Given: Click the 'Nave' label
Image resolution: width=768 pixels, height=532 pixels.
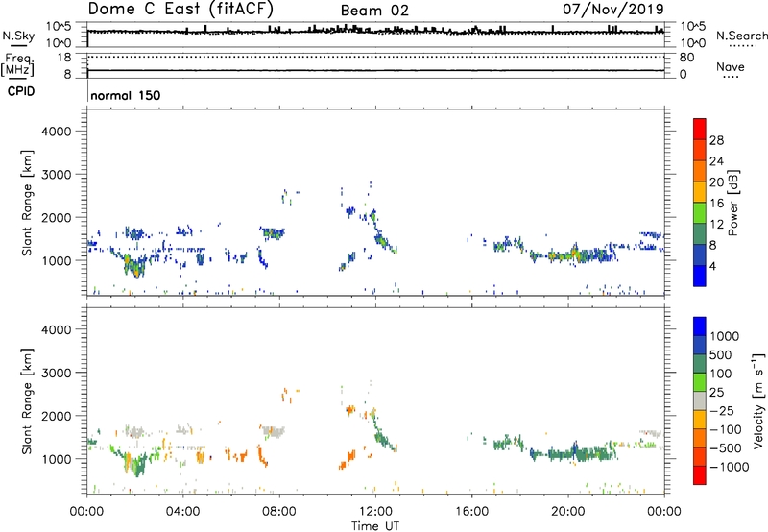Looking at the screenshot, I should [x=731, y=66].
